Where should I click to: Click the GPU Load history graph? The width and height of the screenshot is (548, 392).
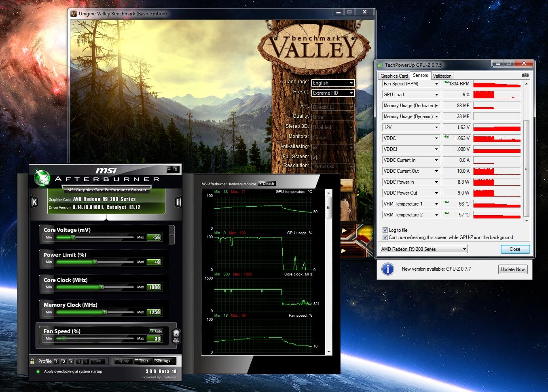(x=497, y=95)
